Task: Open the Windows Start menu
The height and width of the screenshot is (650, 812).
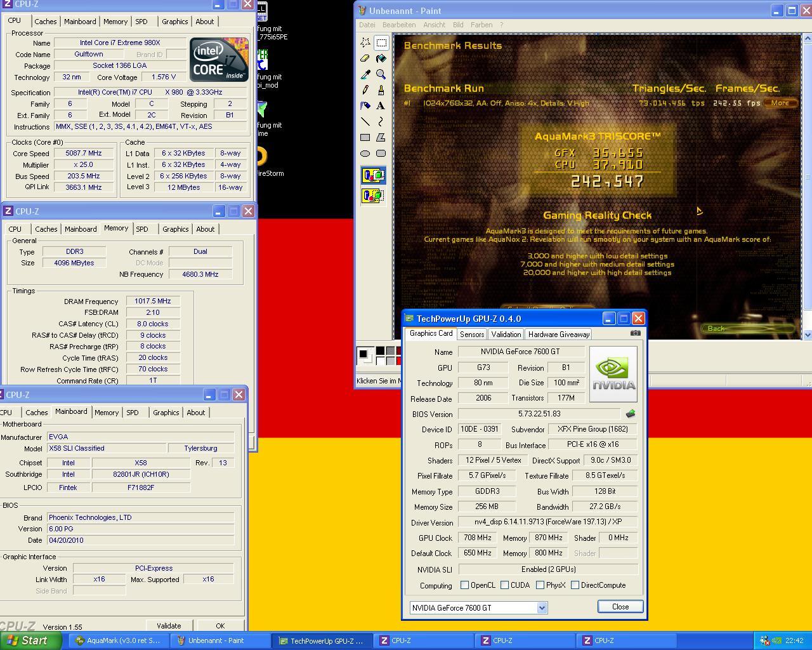Action: 30,640
